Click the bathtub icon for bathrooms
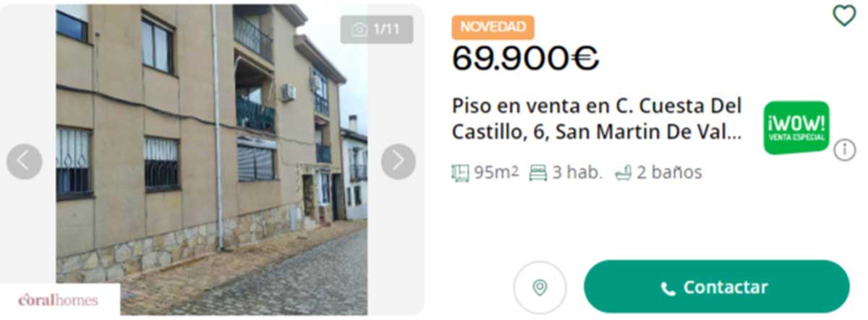 (623, 173)
